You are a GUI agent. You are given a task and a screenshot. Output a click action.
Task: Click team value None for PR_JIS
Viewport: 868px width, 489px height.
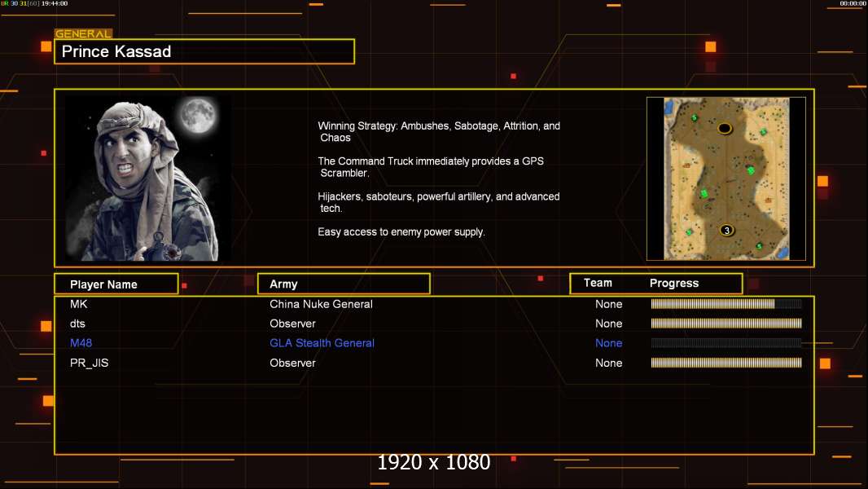pos(608,363)
